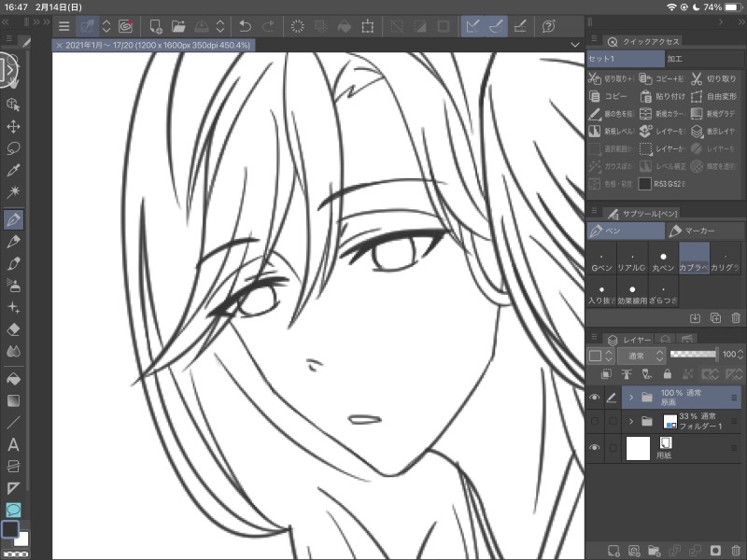
Task: Open the レイヤー panel tab
Action: point(629,340)
